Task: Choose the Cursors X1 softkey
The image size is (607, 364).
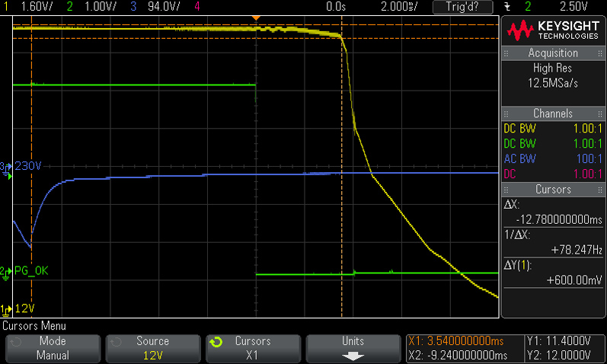Action: [253, 349]
